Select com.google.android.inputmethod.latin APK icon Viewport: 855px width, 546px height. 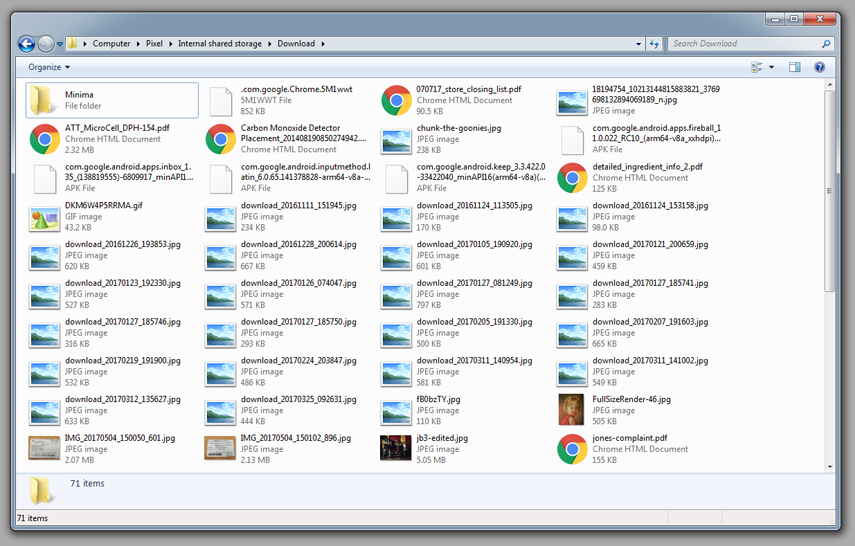click(221, 178)
